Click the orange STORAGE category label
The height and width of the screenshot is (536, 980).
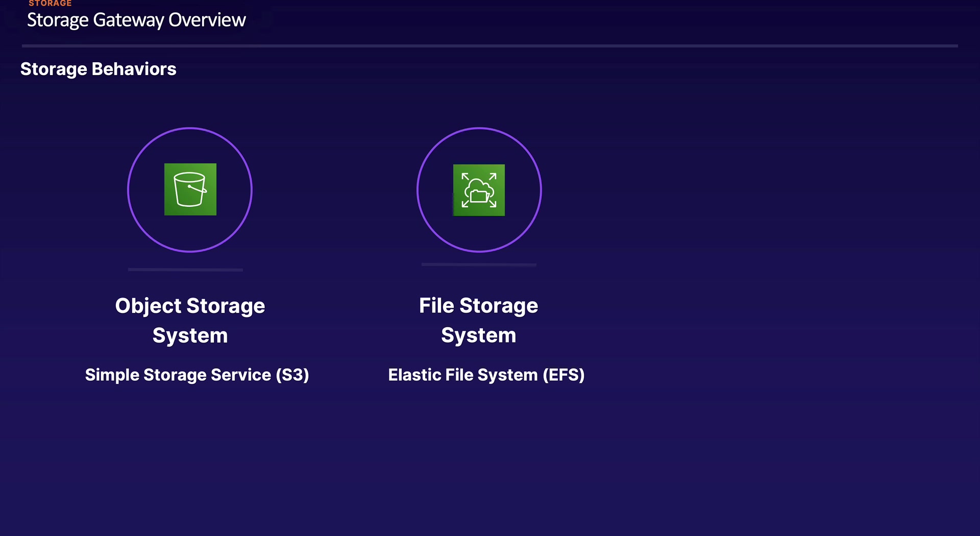click(x=50, y=4)
